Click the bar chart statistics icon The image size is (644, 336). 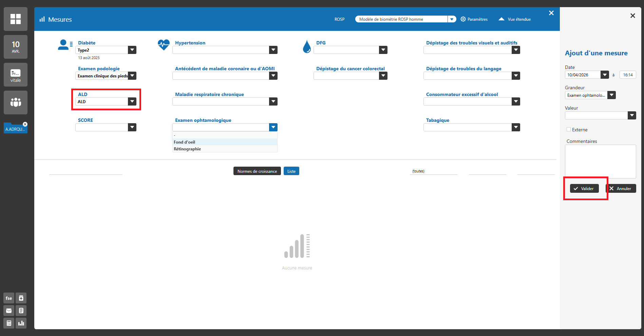[21, 323]
